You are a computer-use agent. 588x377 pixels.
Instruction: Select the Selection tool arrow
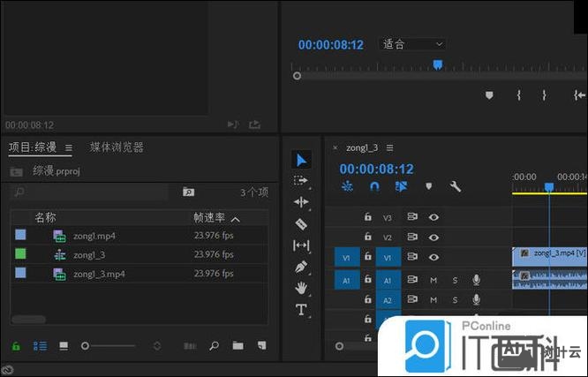301,160
